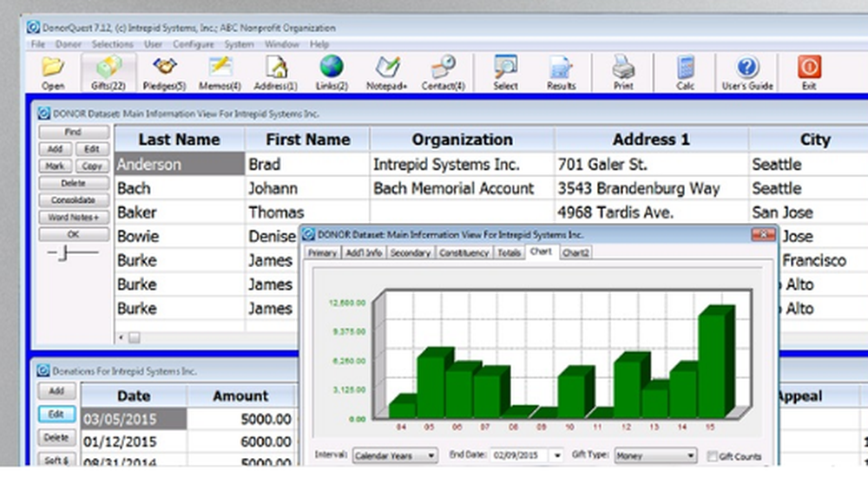Open the Selections menu
868x490 pixels.
point(112,44)
